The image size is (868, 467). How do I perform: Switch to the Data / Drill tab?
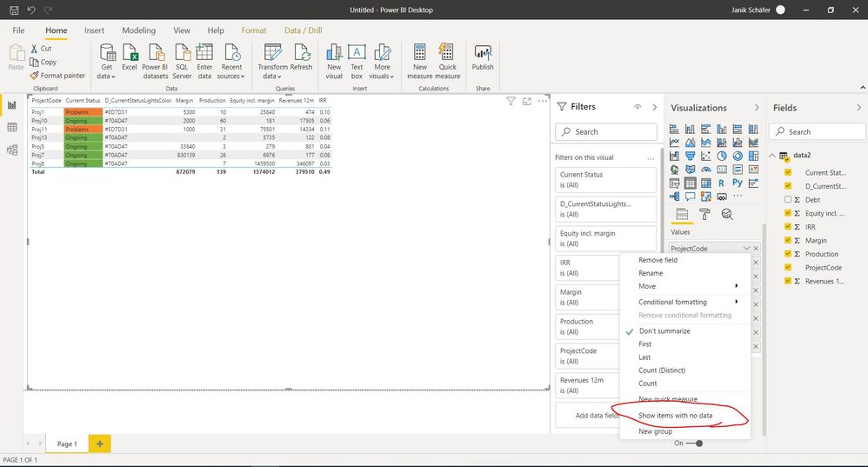point(303,30)
